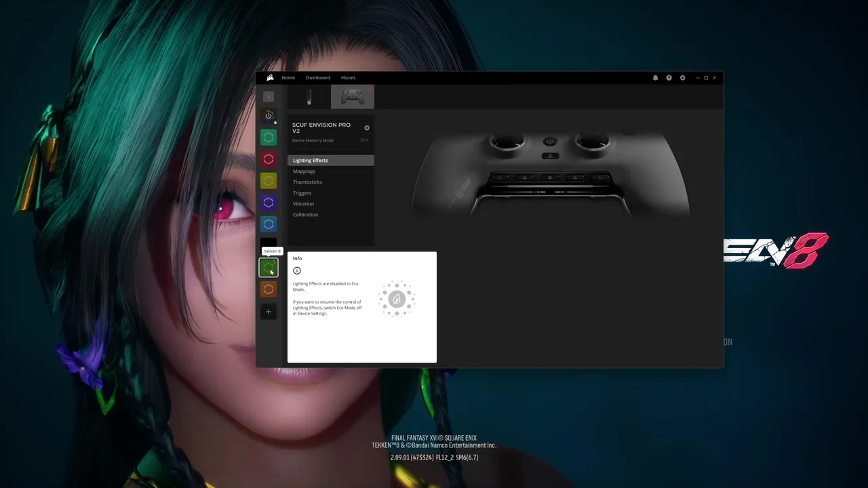Select the black profile tile

click(x=269, y=243)
